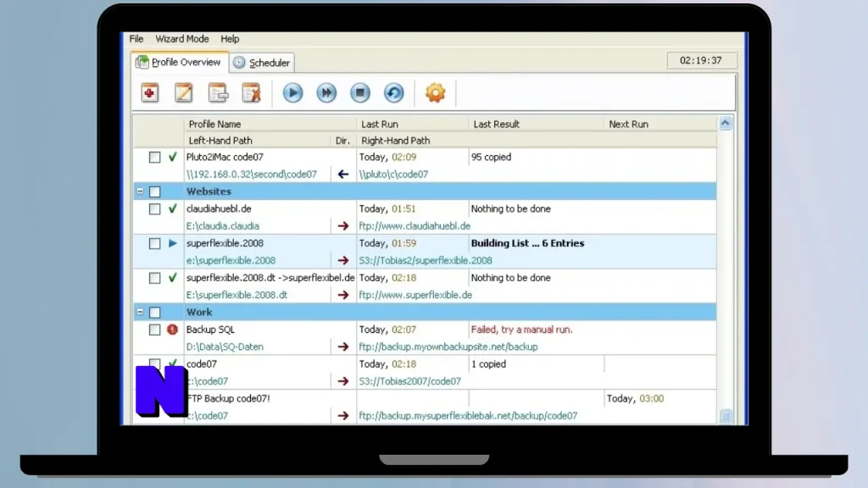
Task: Click Right-Hand Path column header
Action: tap(537, 141)
